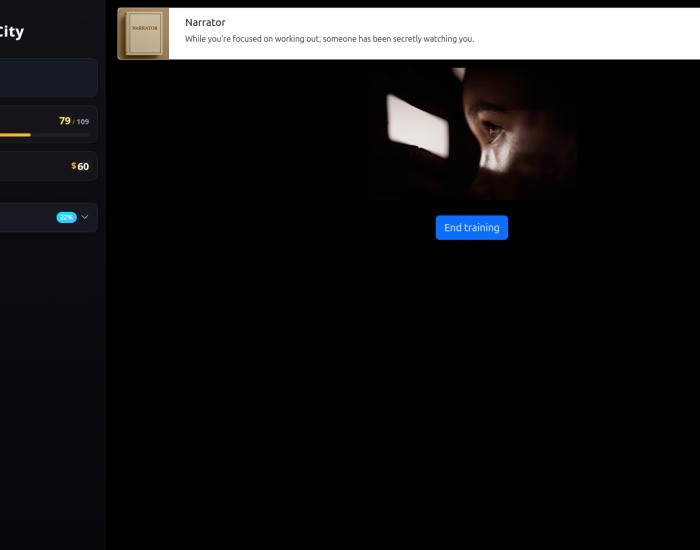Select the 79 energy value
Screen dimensions: 700x550
tap(65, 121)
